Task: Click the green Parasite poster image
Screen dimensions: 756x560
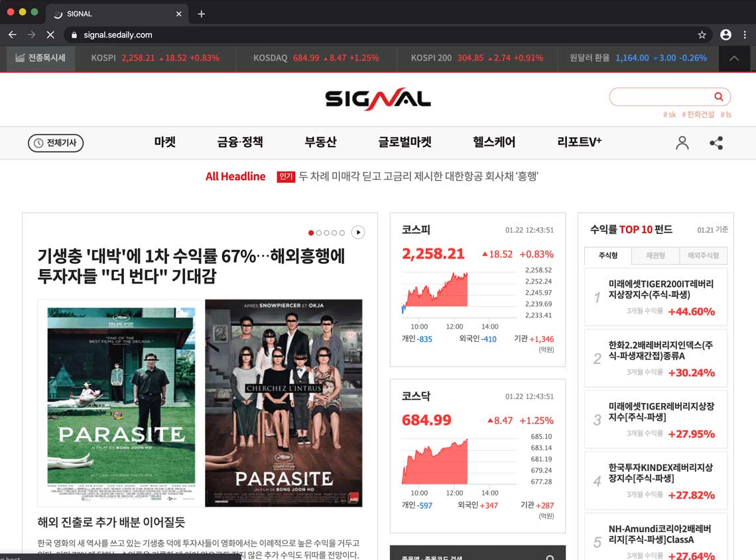Action: (121, 404)
